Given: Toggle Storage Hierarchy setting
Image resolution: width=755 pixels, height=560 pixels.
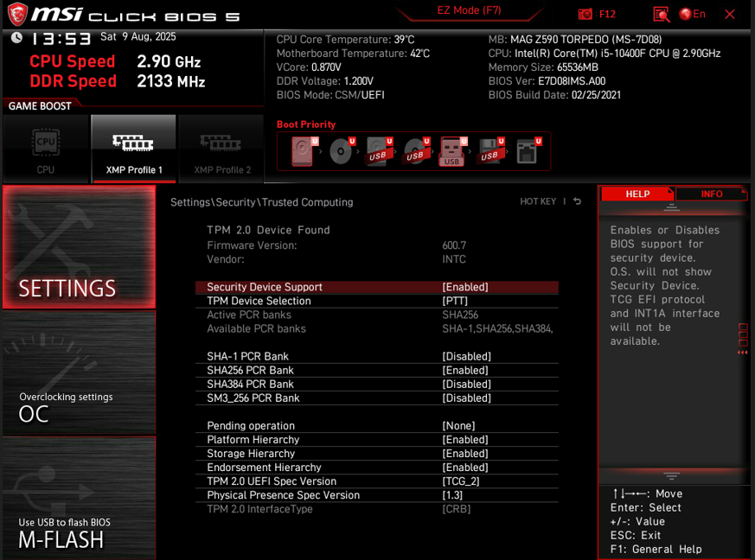Looking at the screenshot, I should click(377, 454).
